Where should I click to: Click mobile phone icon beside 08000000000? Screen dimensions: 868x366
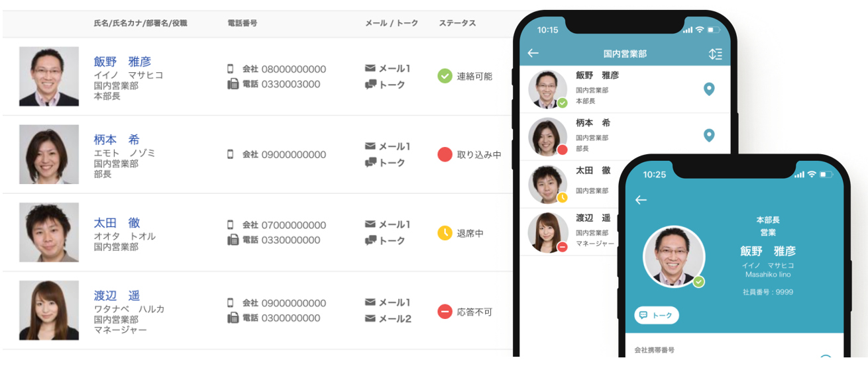pyautogui.click(x=231, y=69)
